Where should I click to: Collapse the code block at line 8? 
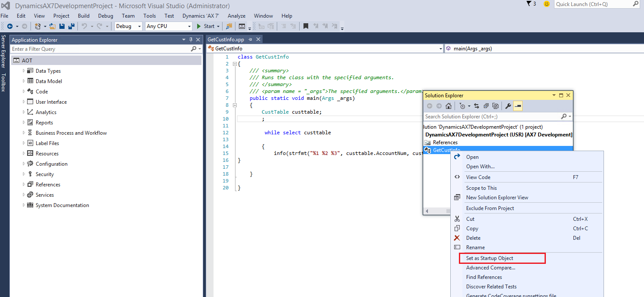(235, 105)
